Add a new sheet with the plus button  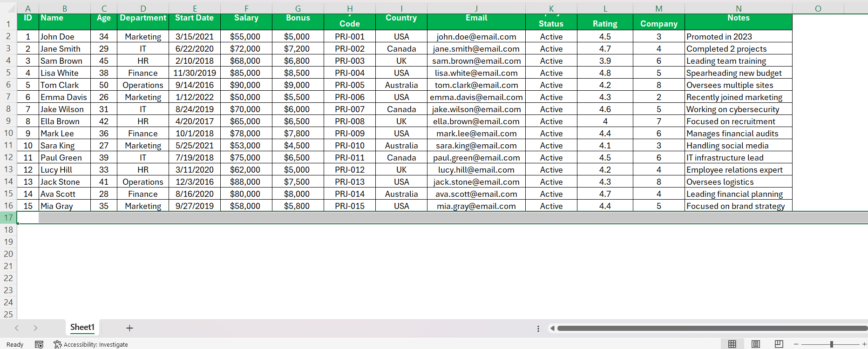click(129, 328)
